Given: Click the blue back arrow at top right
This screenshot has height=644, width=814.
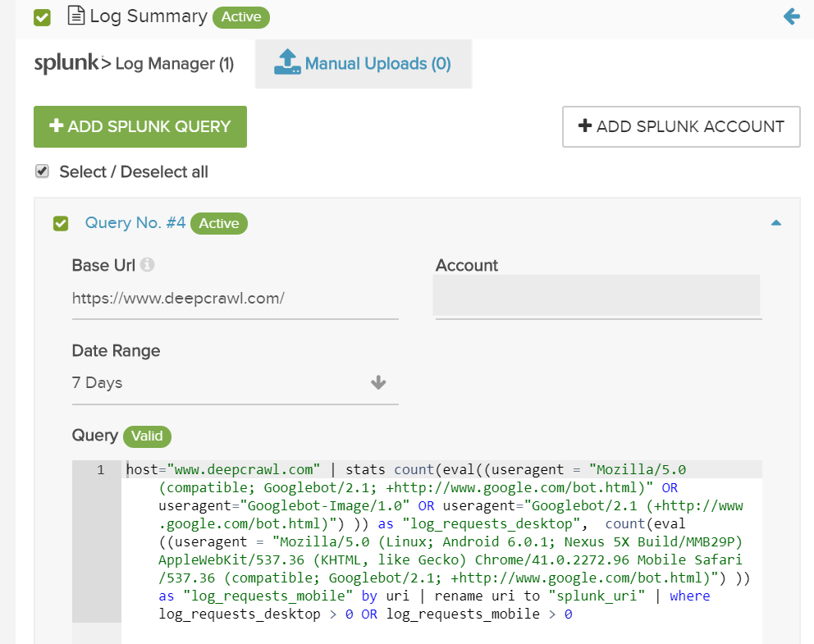Looking at the screenshot, I should coord(790,16).
